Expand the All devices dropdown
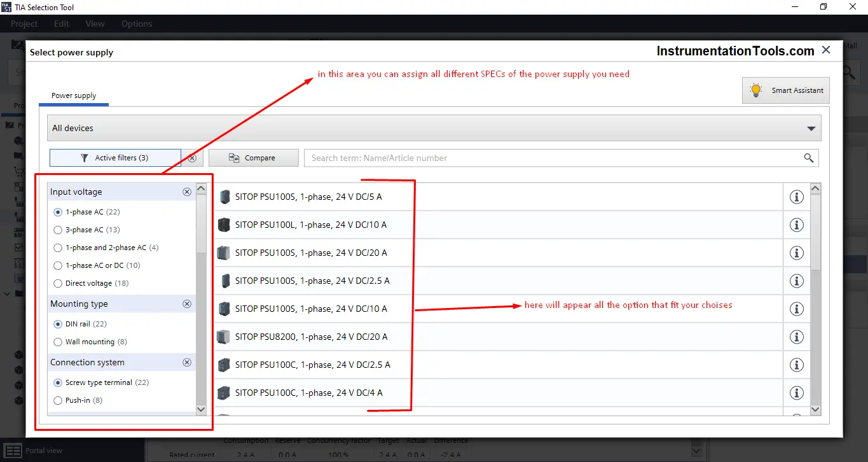Viewport: 868px width, 462px height. click(434, 128)
